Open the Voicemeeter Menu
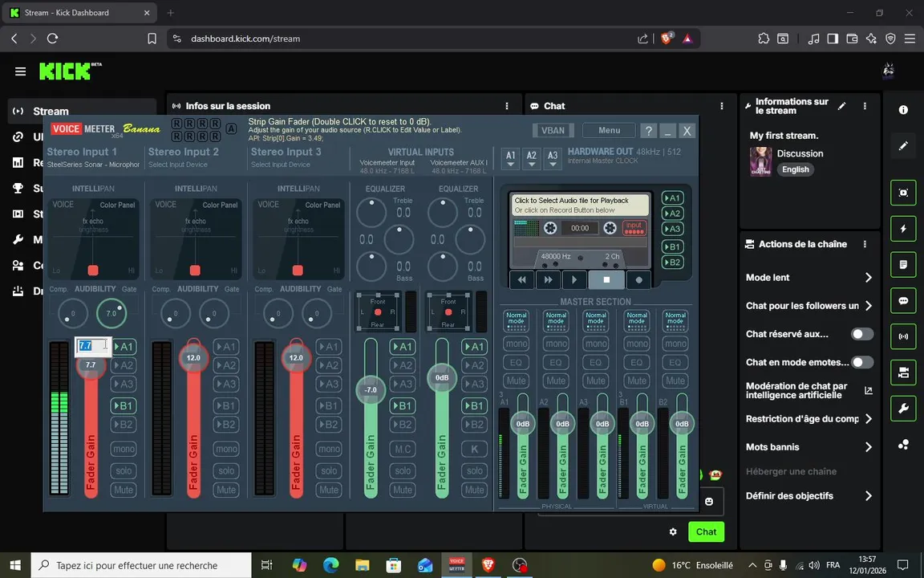The height and width of the screenshot is (578, 924). tap(610, 130)
